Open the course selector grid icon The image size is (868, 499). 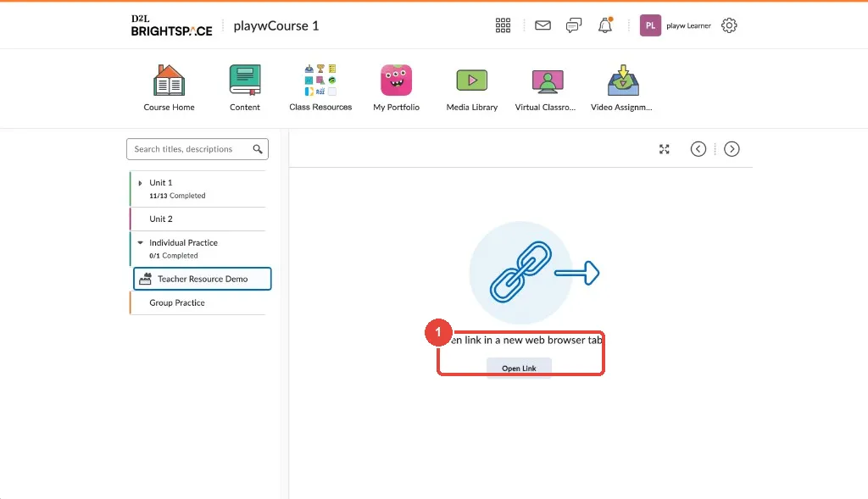click(503, 25)
